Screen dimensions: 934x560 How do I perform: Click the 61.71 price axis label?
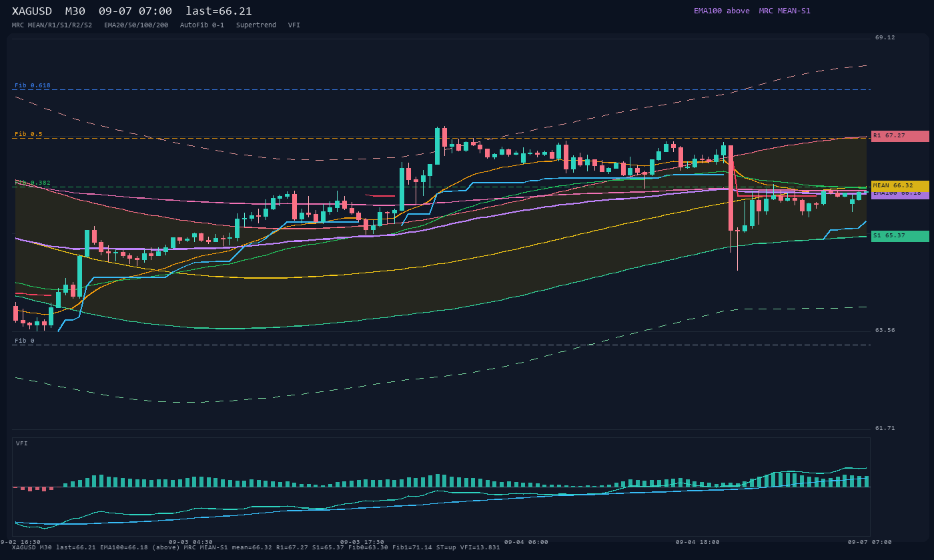[x=885, y=428]
